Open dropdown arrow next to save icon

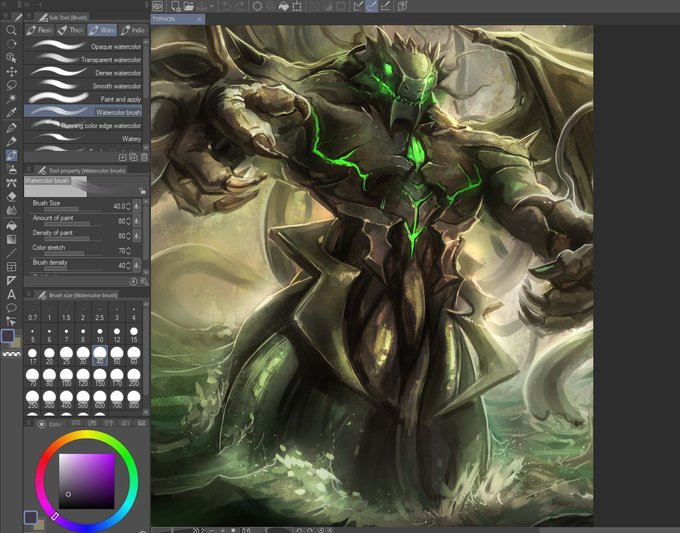coord(212,6)
